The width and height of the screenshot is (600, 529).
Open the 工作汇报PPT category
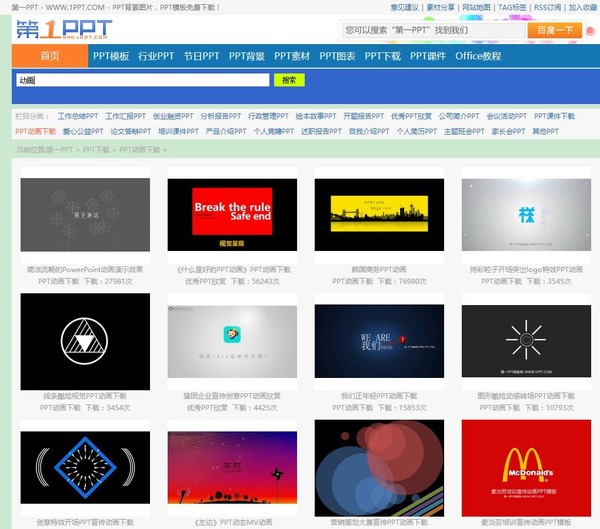[x=126, y=116]
